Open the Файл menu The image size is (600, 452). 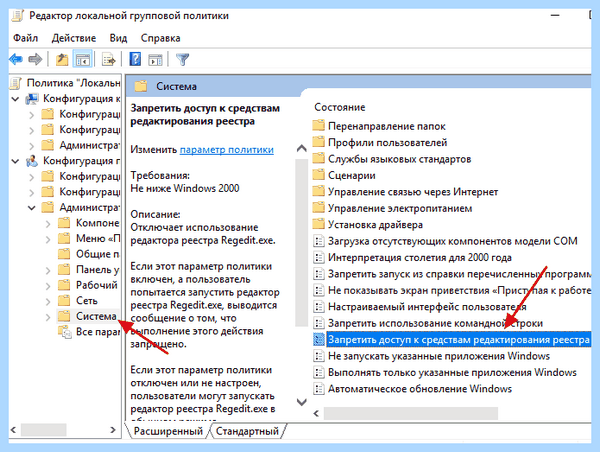[25, 38]
